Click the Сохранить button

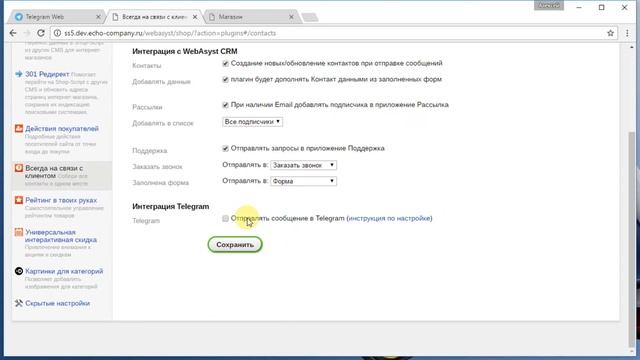pos(235,244)
